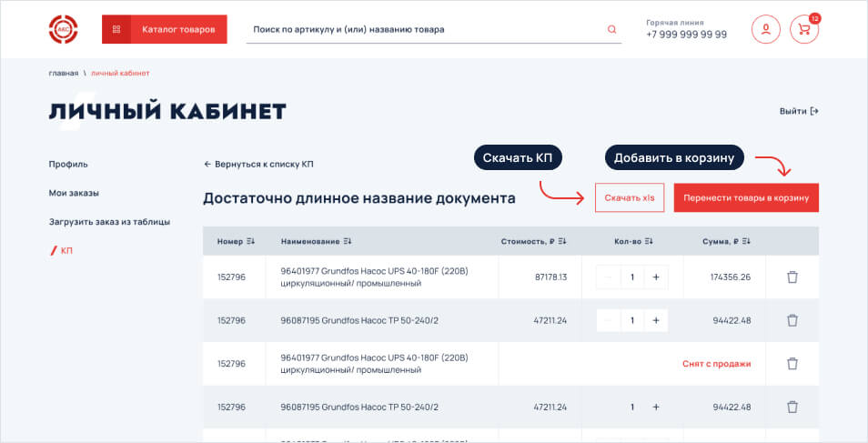Increase quantity in the second row
The image size is (868, 443).
click(655, 320)
